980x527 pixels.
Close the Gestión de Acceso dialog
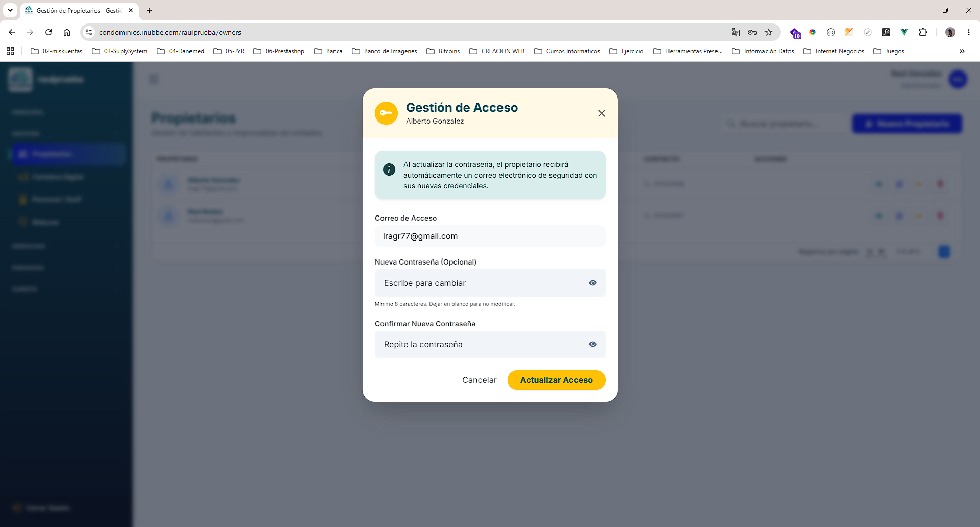click(602, 113)
